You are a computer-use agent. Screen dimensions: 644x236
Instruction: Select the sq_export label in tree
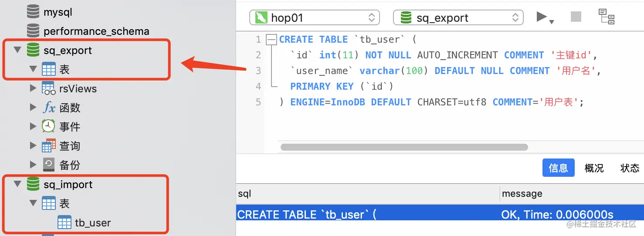(x=68, y=51)
